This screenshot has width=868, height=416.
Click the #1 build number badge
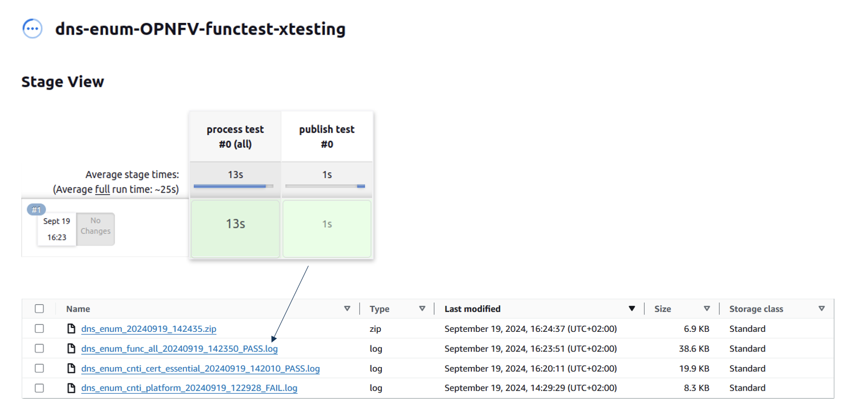pyautogui.click(x=36, y=210)
